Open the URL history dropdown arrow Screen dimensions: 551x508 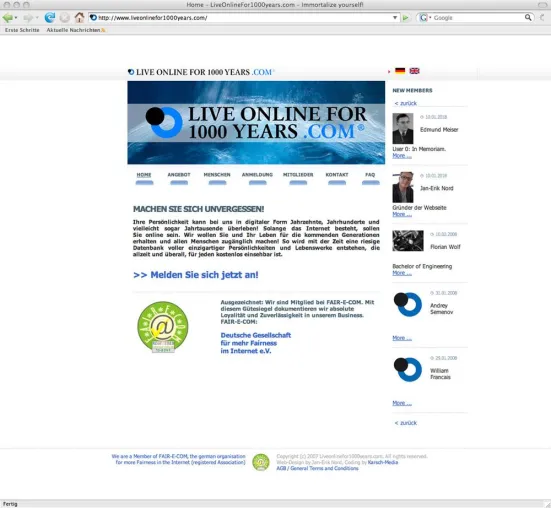(x=395, y=18)
